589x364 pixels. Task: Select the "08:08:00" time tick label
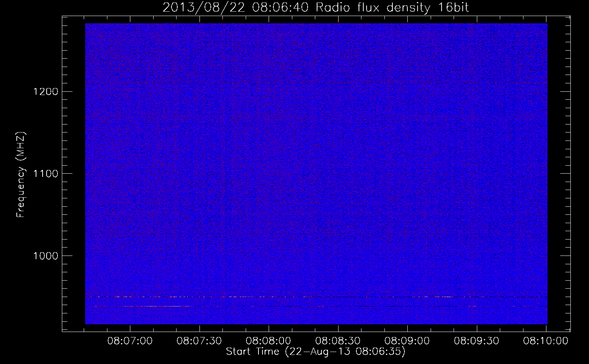(269, 341)
